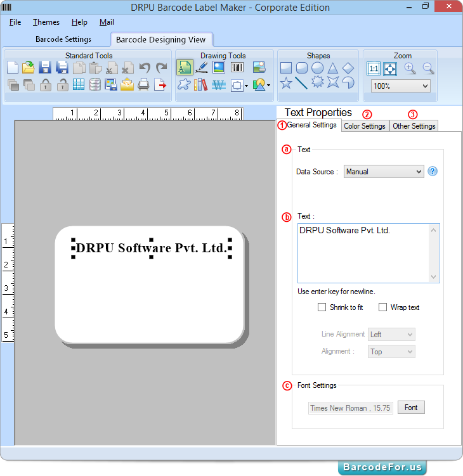Enable the Wrap text checkbox
463x476 pixels.
382,307
